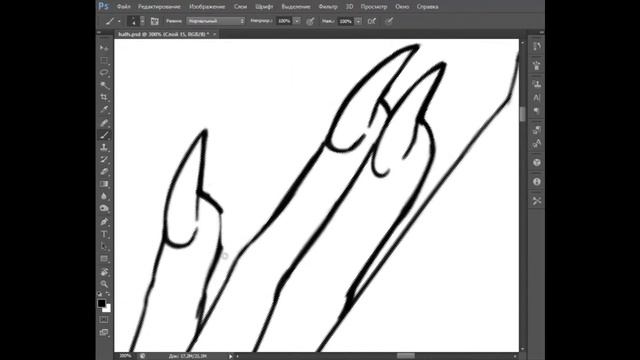Open the blending mode dropdown
Screen dimensions: 640x360
tap(216, 21)
